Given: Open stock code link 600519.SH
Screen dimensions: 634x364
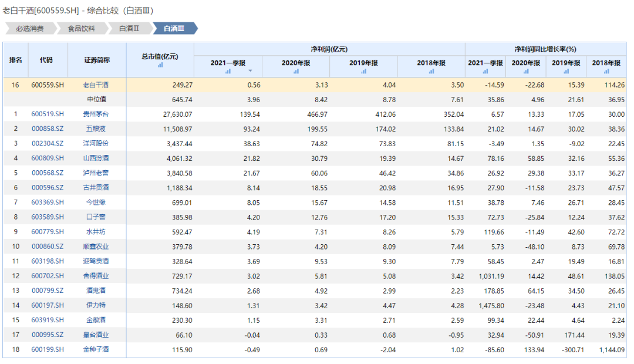Looking at the screenshot, I should (48, 114).
